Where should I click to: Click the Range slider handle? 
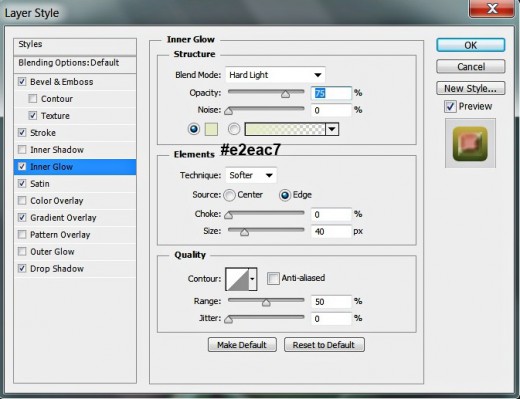pyautogui.click(x=266, y=302)
